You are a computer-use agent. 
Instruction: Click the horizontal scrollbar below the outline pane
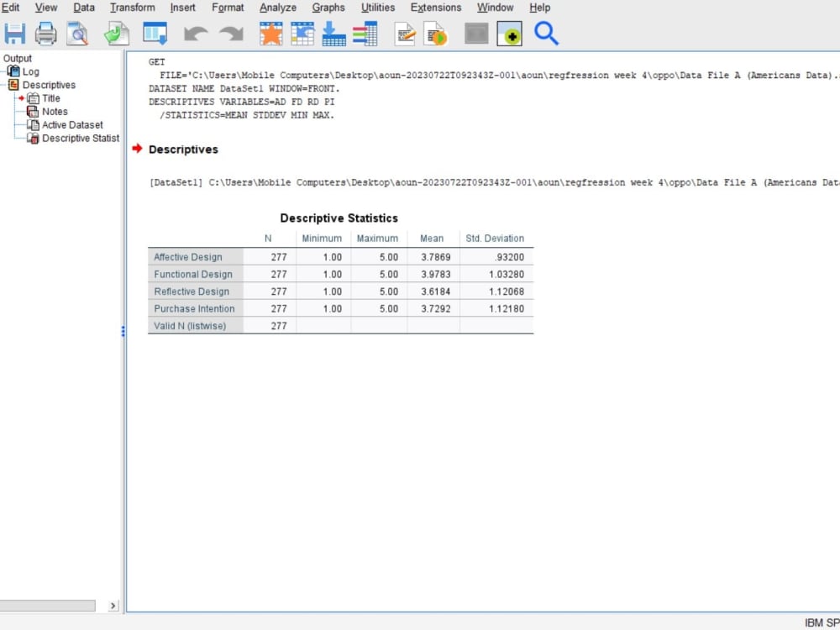(x=46, y=604)
